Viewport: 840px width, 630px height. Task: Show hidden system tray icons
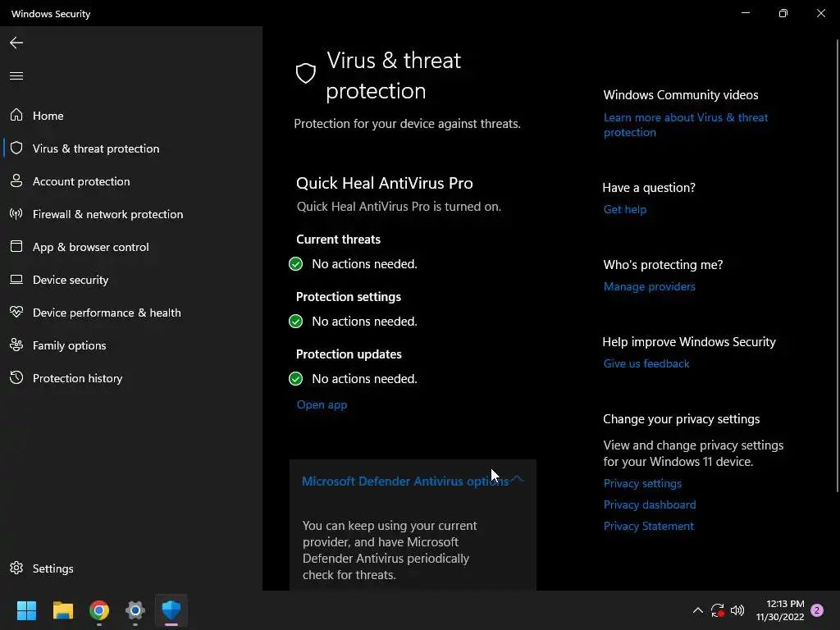(x=697, y=610)
